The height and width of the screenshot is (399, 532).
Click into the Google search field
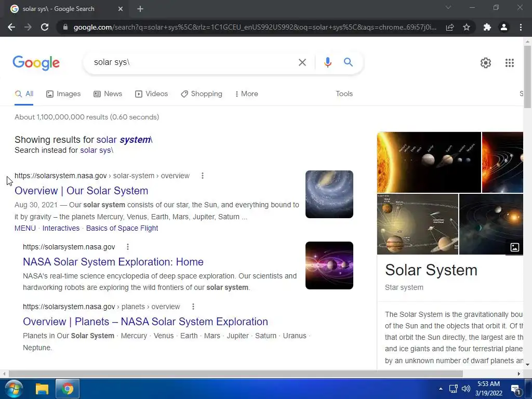pos(193,62)
